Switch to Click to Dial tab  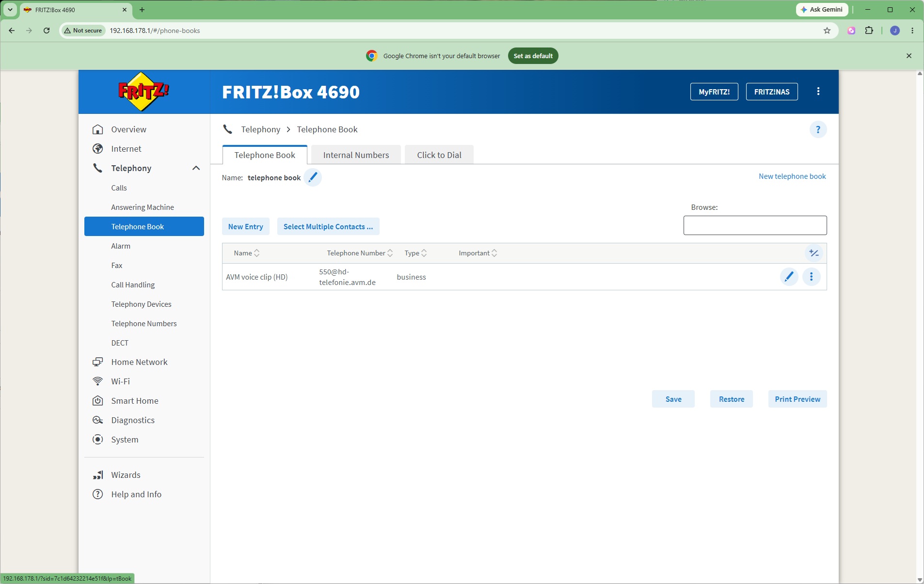[x=439, y=155]
